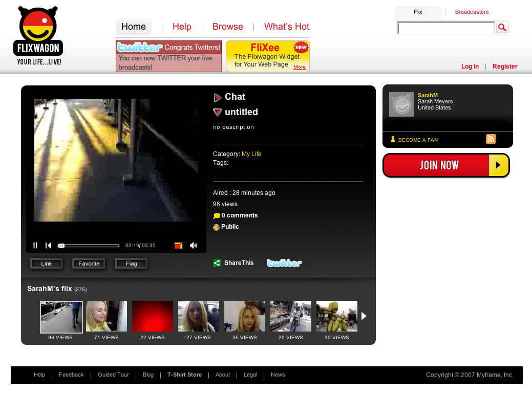This screenshot has height=396, width=532.
Task: Open the SarahM username link
Action: pyautogui.click(x=428, y=95)
